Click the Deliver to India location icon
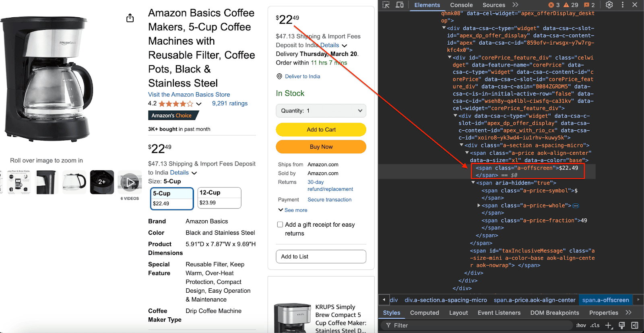The width and height of the screenshot is (644, 333). [x=279, y=77]
